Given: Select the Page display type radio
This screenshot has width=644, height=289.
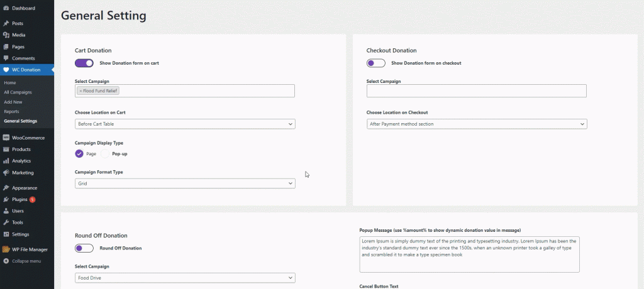Looking at the screenshot, I should (79, 154).
